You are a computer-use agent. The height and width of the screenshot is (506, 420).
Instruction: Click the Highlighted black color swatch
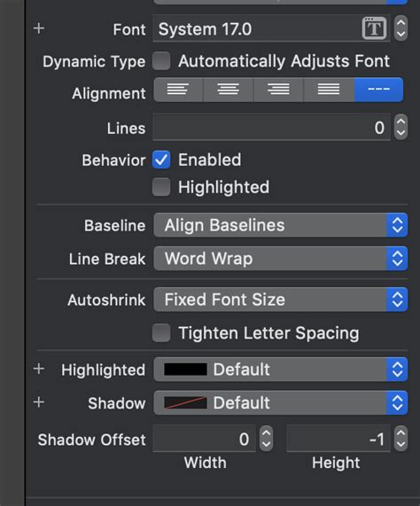185,370
